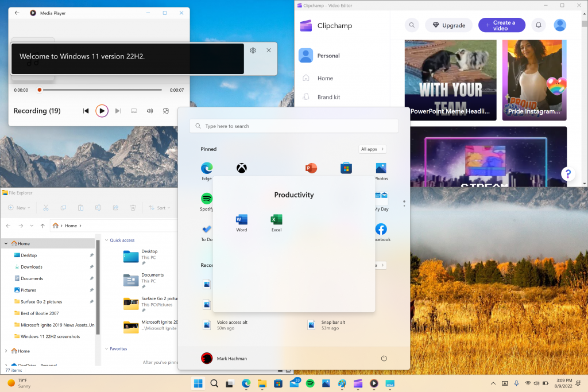Viewport: 588px width, 392px height.
Task: Expand the New menu in File Explorer
Action: (x=19, y=208)
